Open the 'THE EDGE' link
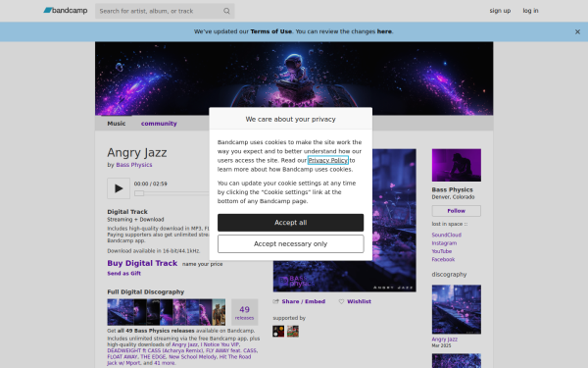The height and width of the screenshot is (368, 588). tap(153, 357)
